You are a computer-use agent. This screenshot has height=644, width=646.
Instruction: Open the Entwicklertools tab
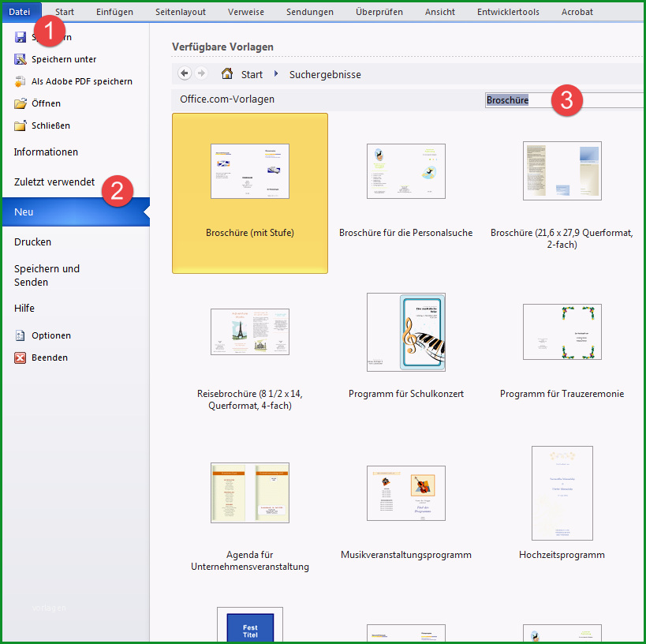pos(508,12)
